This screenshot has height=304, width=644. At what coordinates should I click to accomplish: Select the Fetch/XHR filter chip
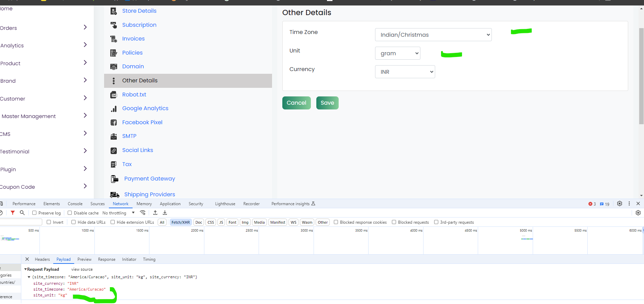click(181, 222)
